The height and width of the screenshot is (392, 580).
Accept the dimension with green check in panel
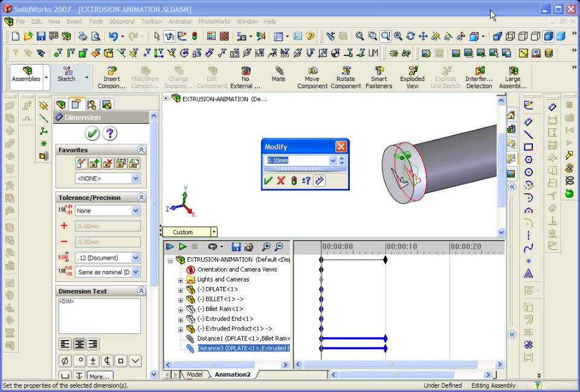coord(92,133)
